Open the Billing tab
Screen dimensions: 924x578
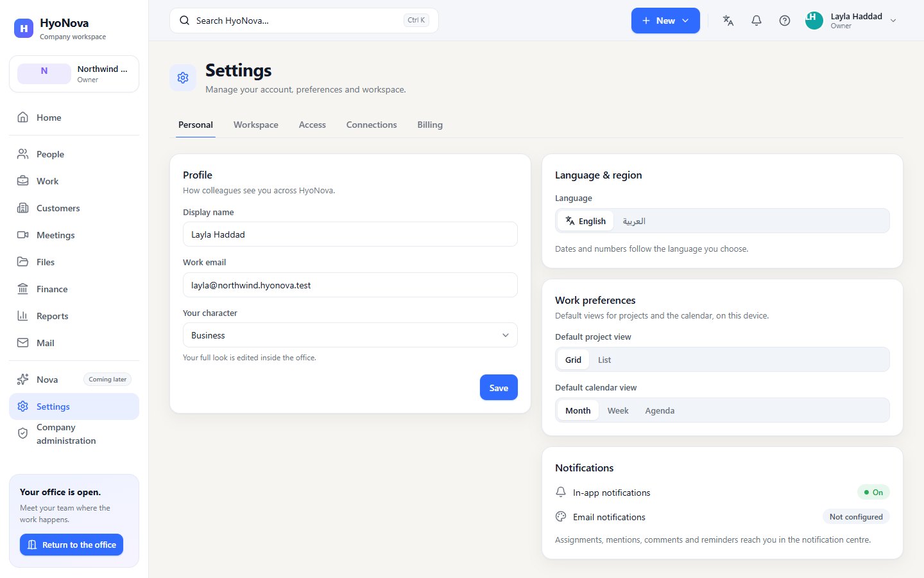(x=430, y=125)
